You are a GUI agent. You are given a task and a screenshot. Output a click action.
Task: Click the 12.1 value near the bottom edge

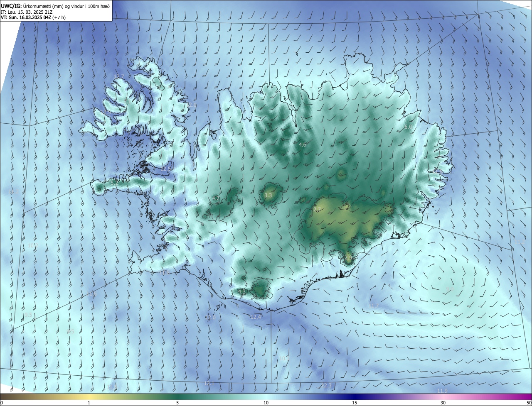[209, 383]
